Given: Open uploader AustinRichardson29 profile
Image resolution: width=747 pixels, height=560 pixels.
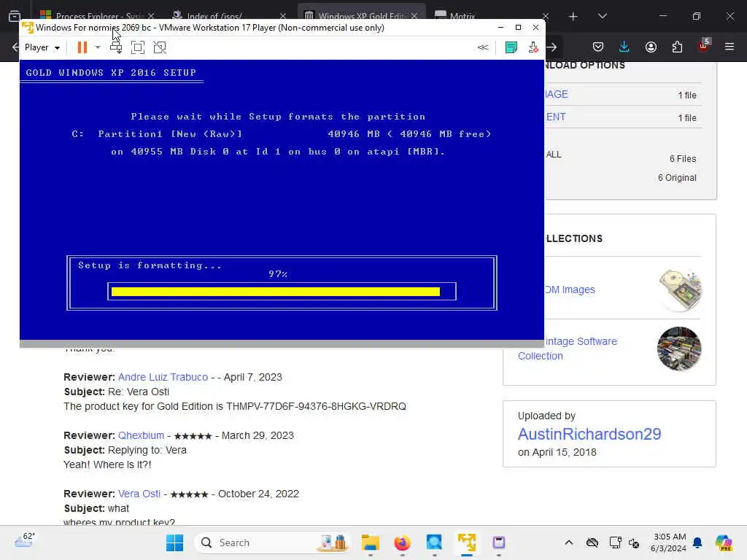Looking at the screenshot, I should click(589, 435).
